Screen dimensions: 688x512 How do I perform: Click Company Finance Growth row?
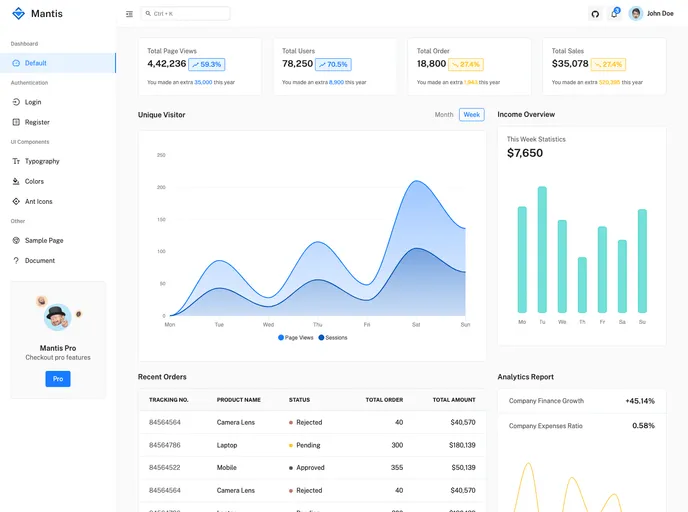coord(581,401)
